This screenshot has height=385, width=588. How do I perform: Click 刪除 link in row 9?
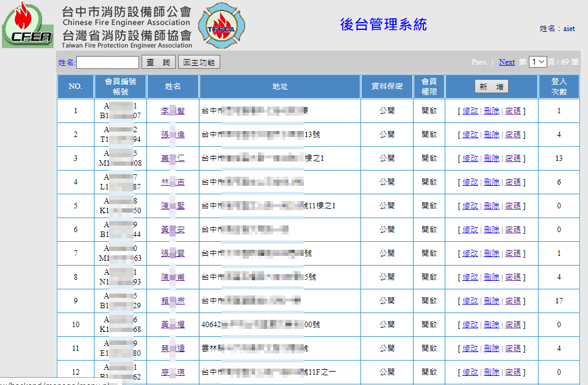tap(492, 301)
